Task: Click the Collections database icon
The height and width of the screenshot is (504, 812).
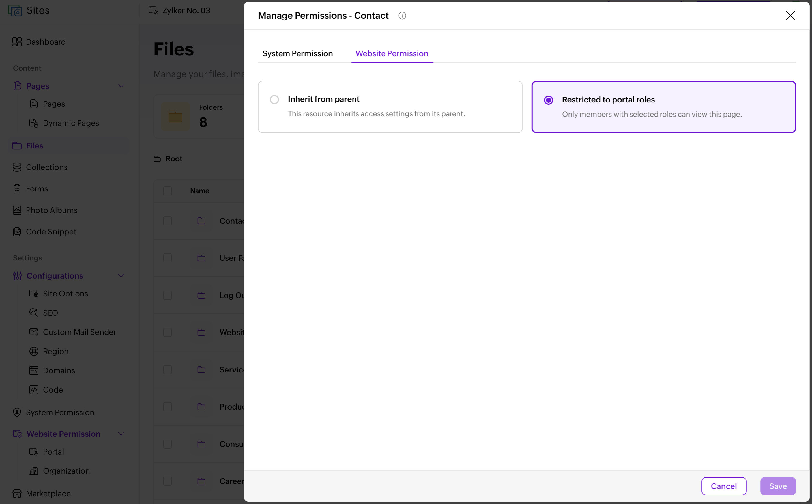Action: tap(17, 167)
